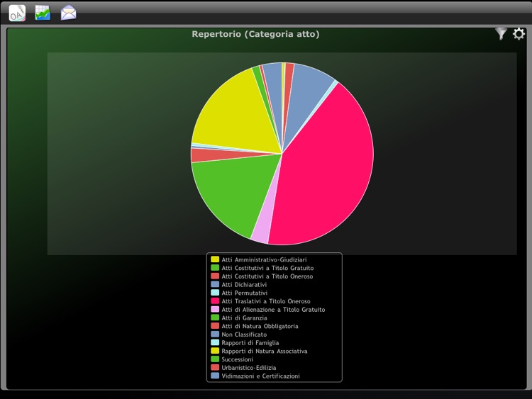The image size is (532, 399).
Task: Open the OA document app icon
Action: [17, 13]
